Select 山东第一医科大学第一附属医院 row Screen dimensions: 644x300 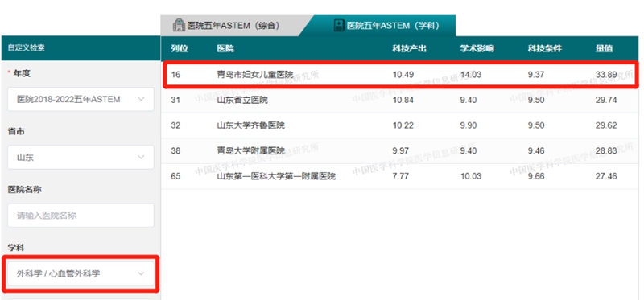400,176
